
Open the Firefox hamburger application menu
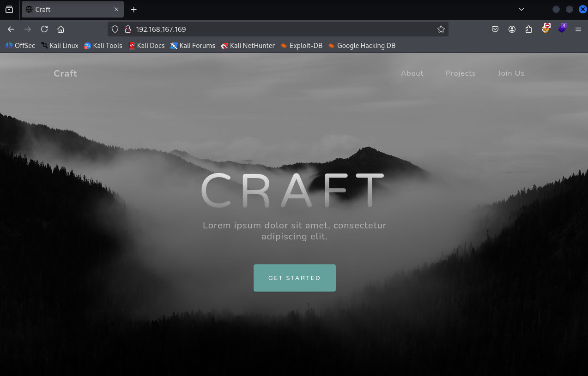click(578, 29)
